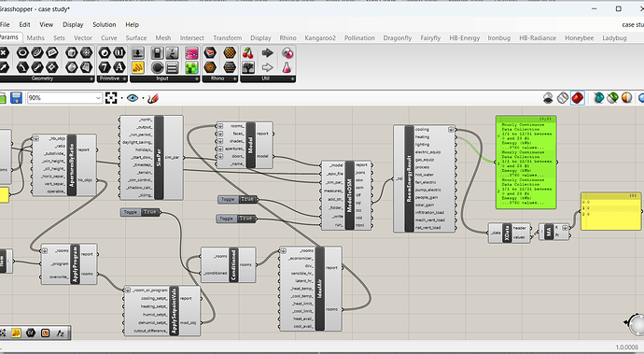Select the tree-shaped Data Dam icon

click(x=247, y=67)
